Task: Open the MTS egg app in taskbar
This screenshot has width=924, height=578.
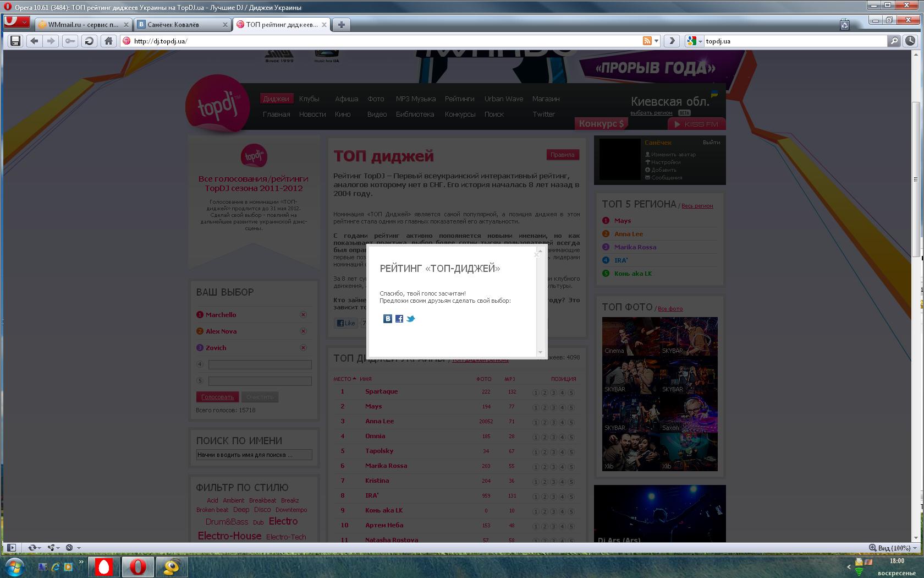Action: (x=104, y=567)
